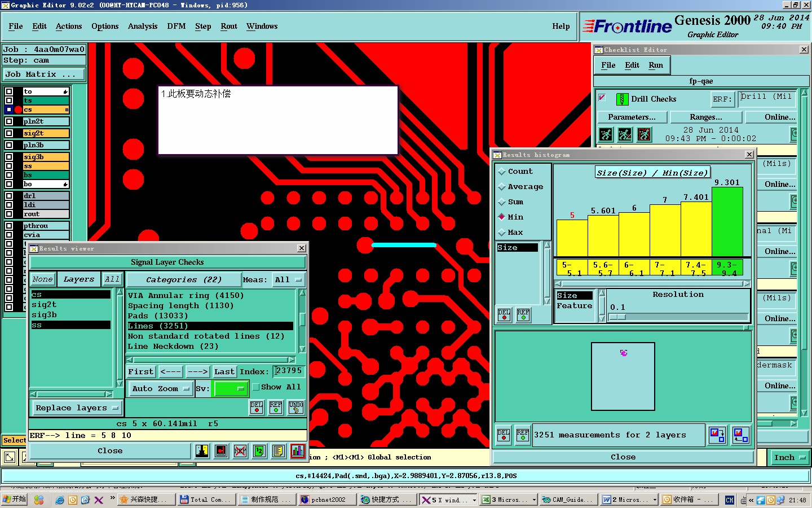Screen dimensions: 812x508
Task: Open Run menu in Checklist Editor
Action: (x=656, y=65)
